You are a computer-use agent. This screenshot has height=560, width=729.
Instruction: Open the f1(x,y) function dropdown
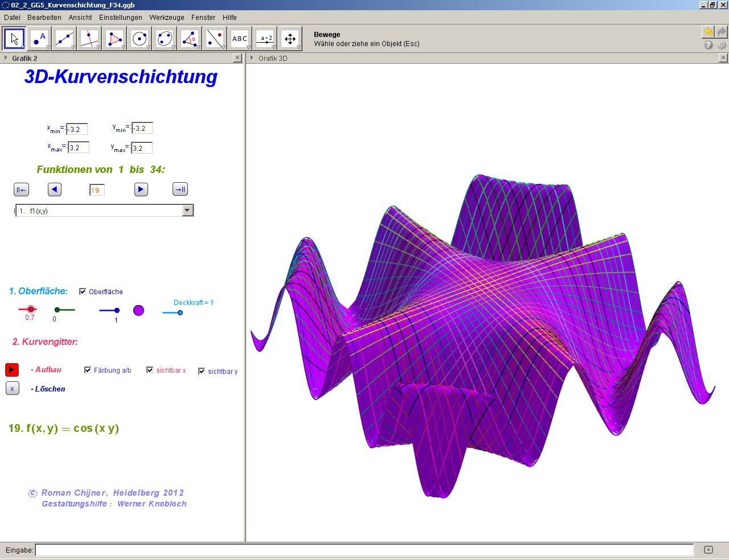[187, 211]
